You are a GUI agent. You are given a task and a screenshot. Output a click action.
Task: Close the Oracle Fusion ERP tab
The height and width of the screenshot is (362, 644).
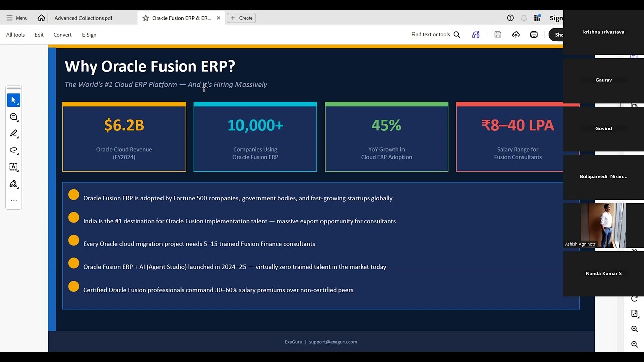coord(218,18)
